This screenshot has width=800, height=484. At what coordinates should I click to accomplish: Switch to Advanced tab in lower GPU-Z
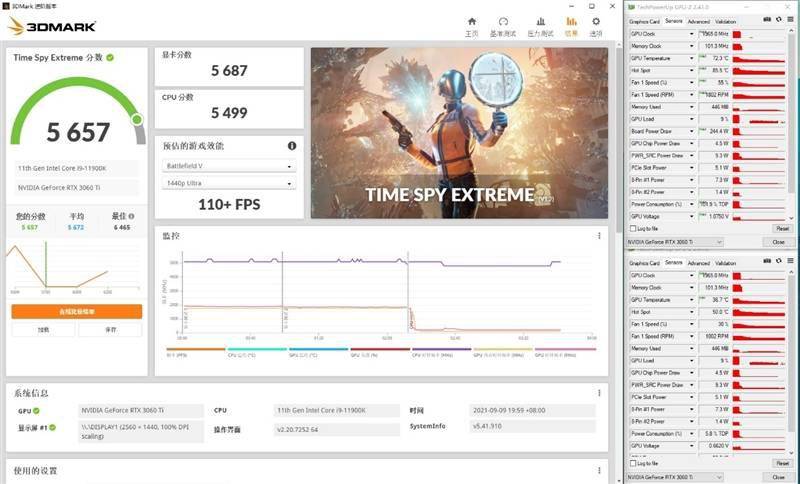(698, 263)
